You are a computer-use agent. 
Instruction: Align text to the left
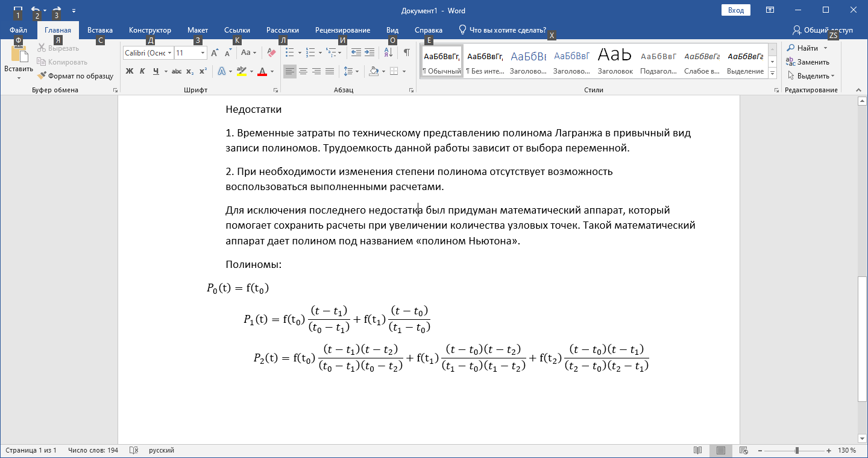tap(290, 71)
